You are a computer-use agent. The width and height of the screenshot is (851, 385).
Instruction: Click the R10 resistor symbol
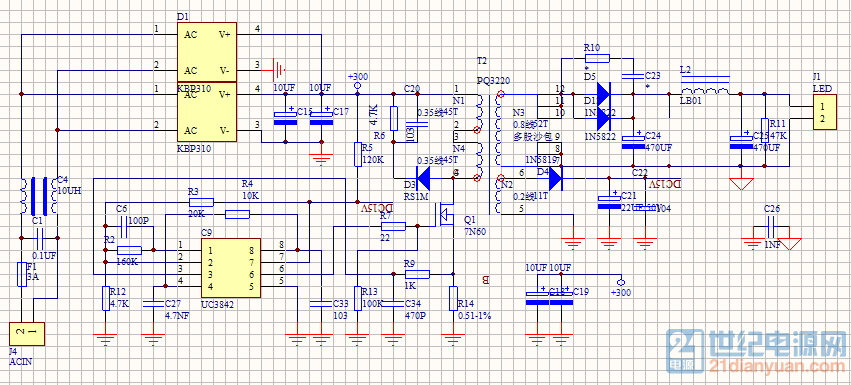597,58
